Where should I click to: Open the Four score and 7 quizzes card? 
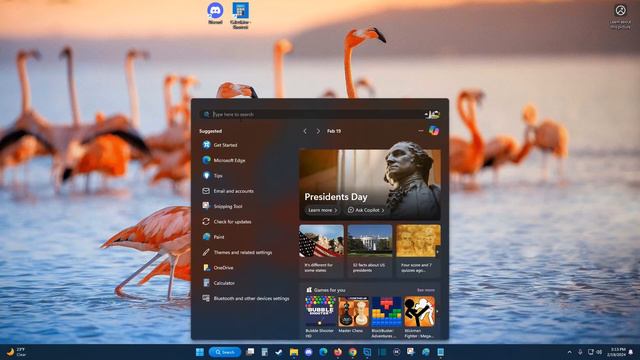[418, 250]
